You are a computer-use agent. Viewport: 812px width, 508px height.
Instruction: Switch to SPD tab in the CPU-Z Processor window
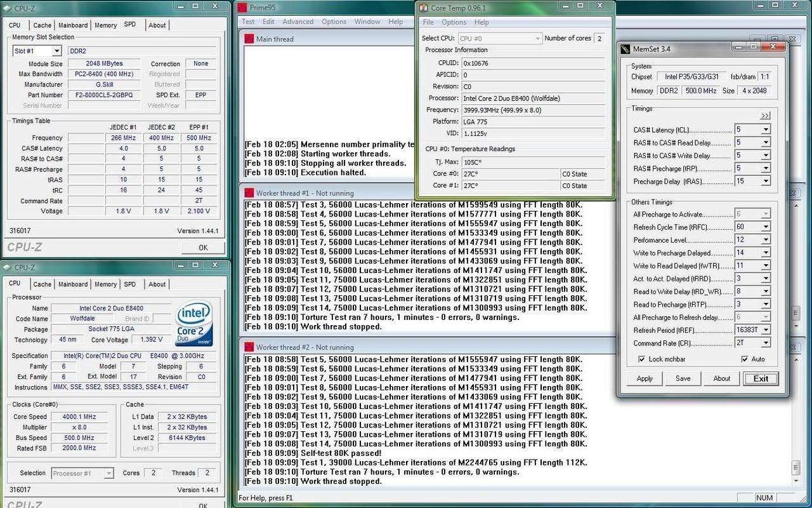130,284
